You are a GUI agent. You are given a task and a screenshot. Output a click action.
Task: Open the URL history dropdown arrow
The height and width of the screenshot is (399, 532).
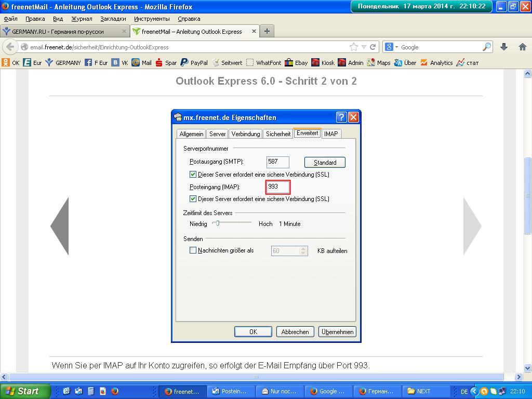(364, 47)
